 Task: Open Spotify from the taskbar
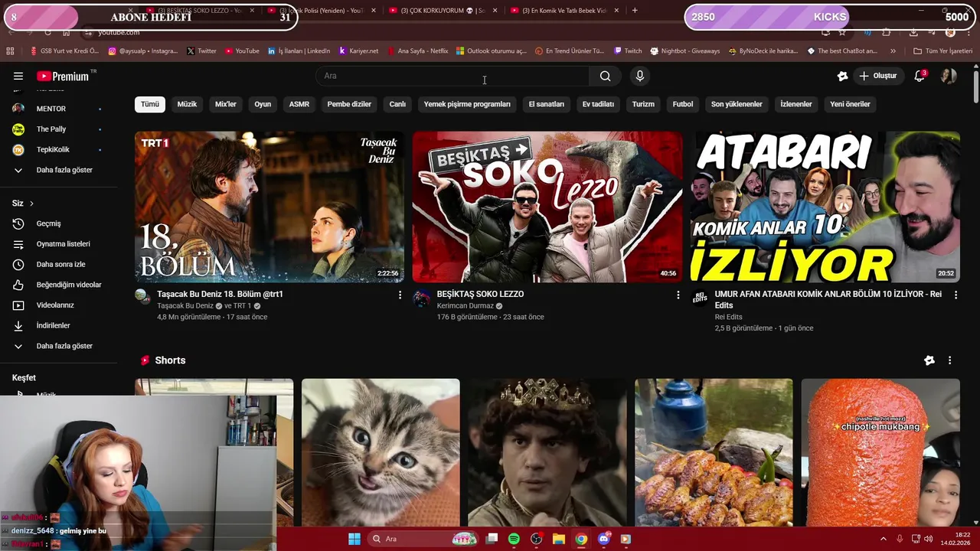514,539
